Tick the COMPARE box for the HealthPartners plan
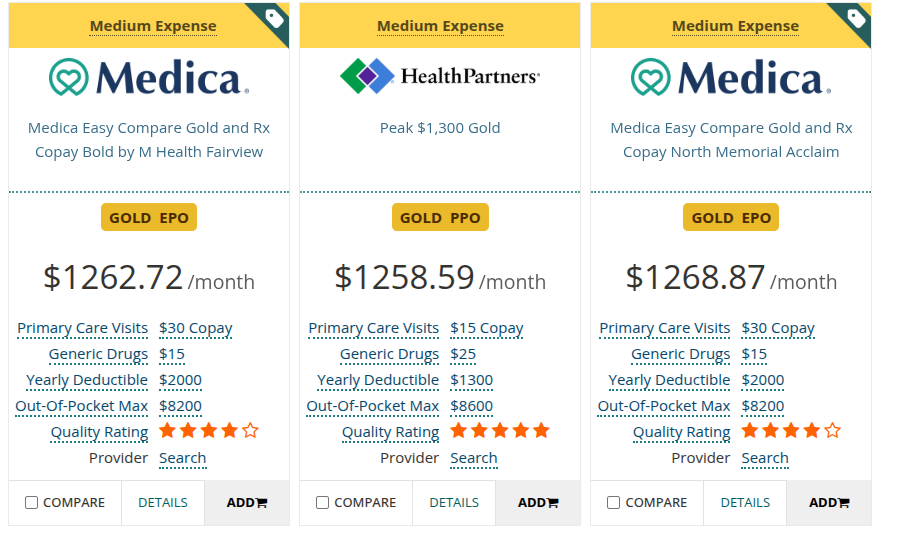 coord(323,503)
